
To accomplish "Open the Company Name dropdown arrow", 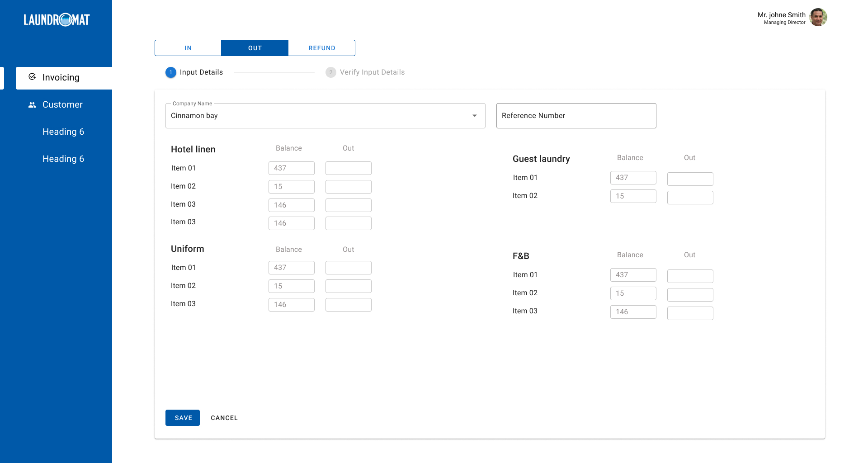I will point(475,116).
